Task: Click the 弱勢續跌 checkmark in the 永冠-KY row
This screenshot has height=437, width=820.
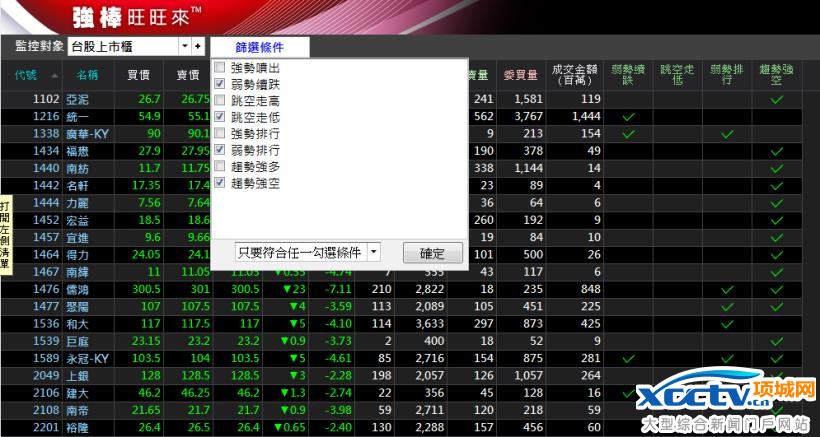Action: (628, 358)
